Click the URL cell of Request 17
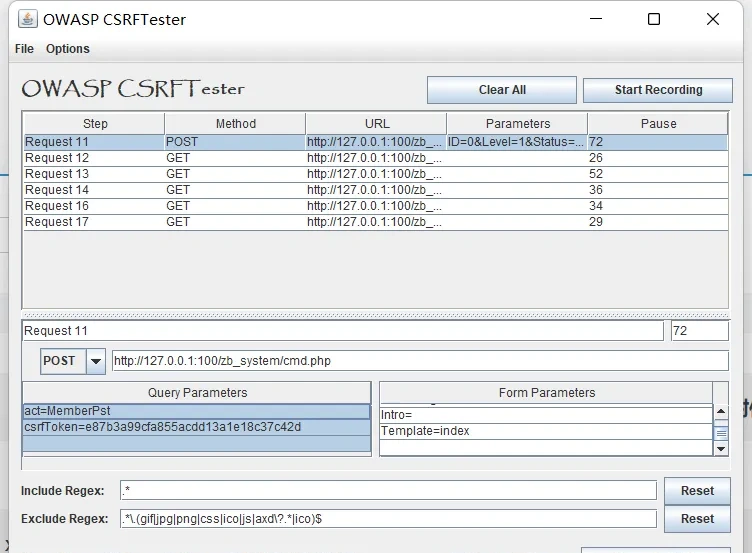Viewport: 752px width, 553px height. [376, 222]
